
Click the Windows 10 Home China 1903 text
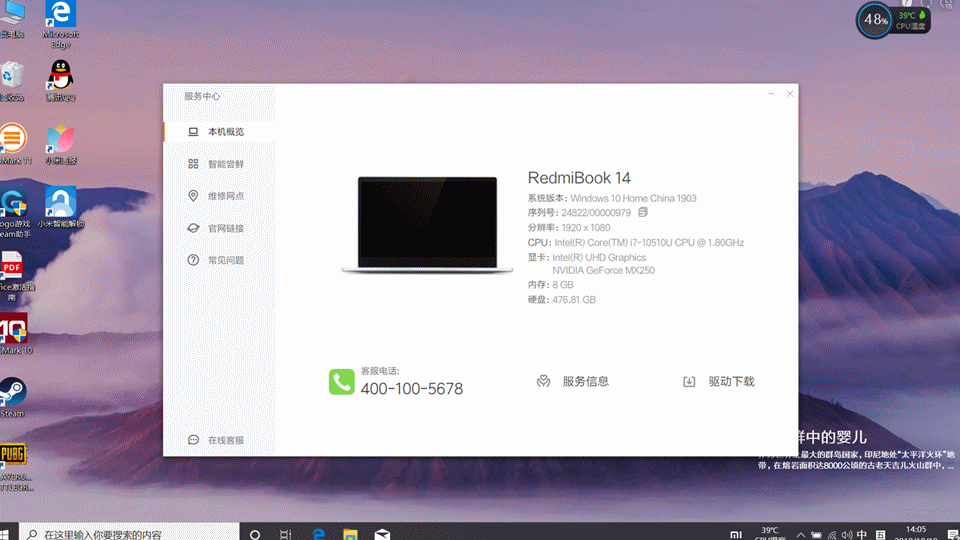coord(633,198)
